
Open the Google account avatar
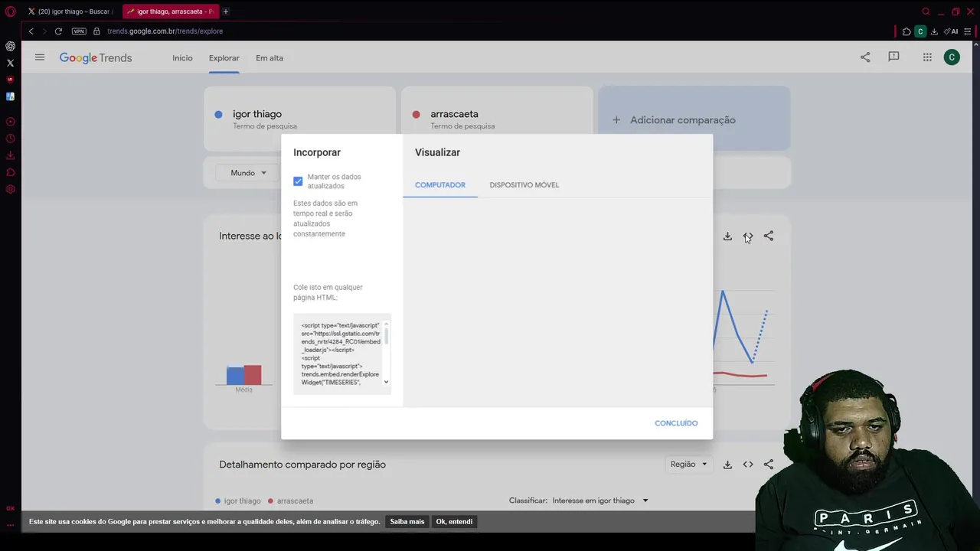[952, 57]
